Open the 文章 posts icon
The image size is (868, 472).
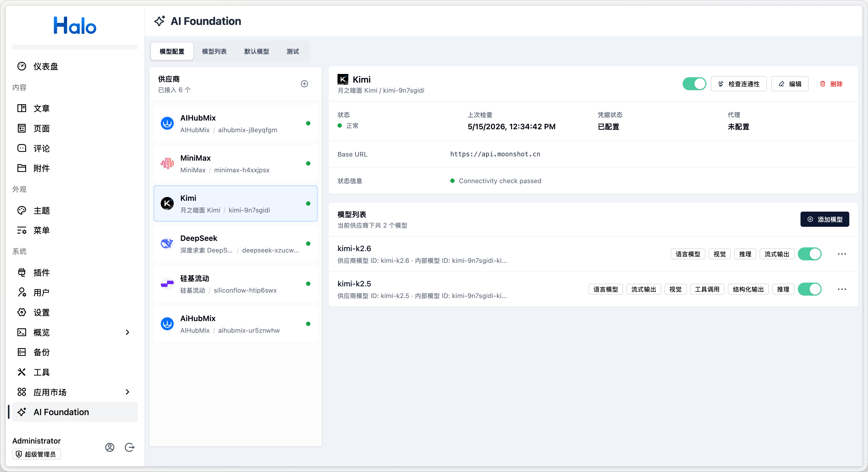coord(22,108)
